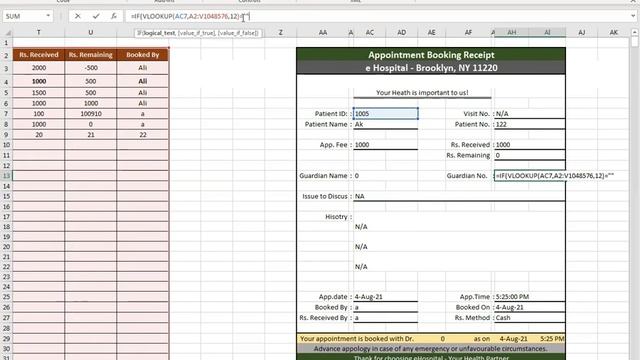Select the Issue to Discus value NA
This screenshot has height=360, width=640.
point(459,196)
